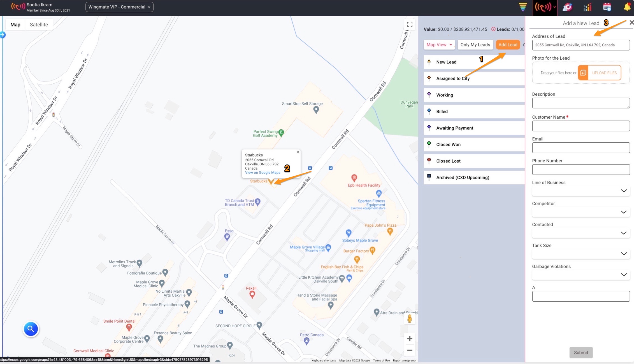The width and height of the screenshot is (634, 364).
Task: Click the Perfect Swing Golf Academy pin
Action: click(x=281, y=133)
